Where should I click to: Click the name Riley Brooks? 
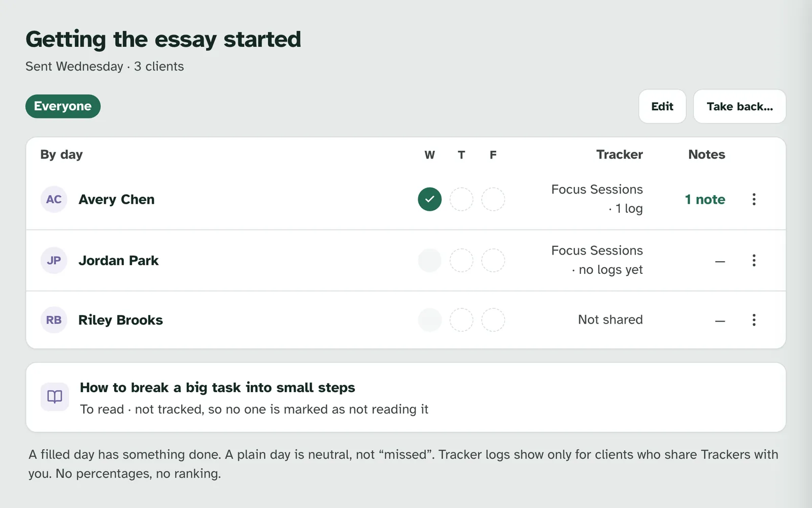coord(121,320)
